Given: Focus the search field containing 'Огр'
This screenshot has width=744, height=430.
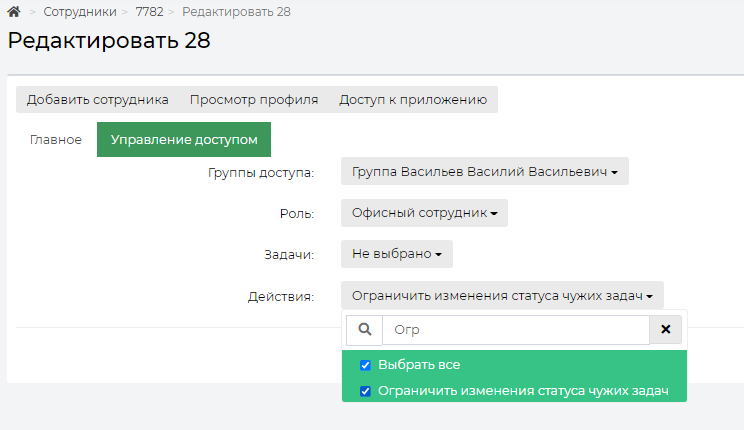Looking at the screenshot, I should [516, 330].
